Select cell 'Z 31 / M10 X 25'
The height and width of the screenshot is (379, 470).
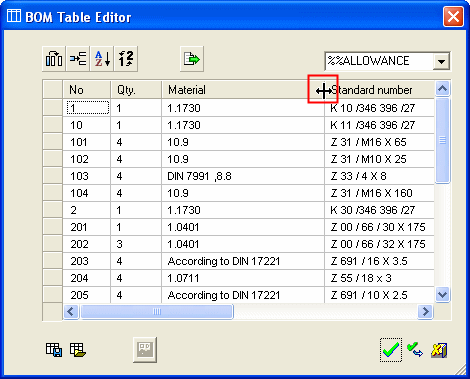click(379, 159)
